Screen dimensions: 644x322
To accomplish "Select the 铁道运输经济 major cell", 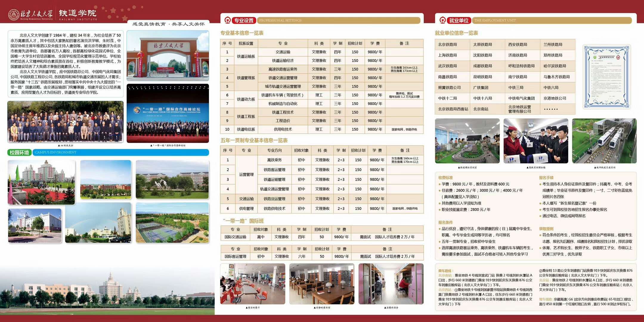I will tap(283, 61).
